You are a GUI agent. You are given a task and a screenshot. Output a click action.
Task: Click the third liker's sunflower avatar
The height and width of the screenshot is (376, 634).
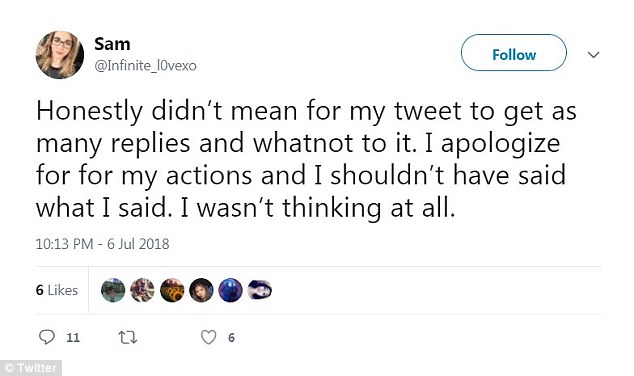pyautogui.click(x=172, y=290)
